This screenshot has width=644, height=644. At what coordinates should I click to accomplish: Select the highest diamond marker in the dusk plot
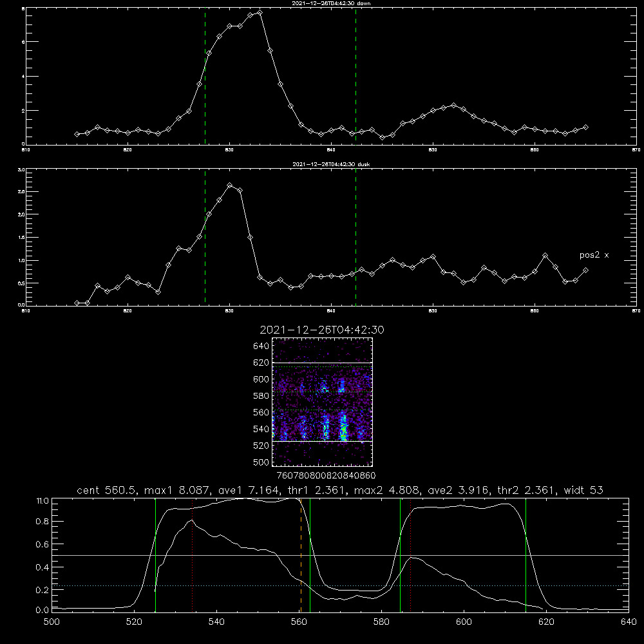pyautogui.click(x=230, y=185)
